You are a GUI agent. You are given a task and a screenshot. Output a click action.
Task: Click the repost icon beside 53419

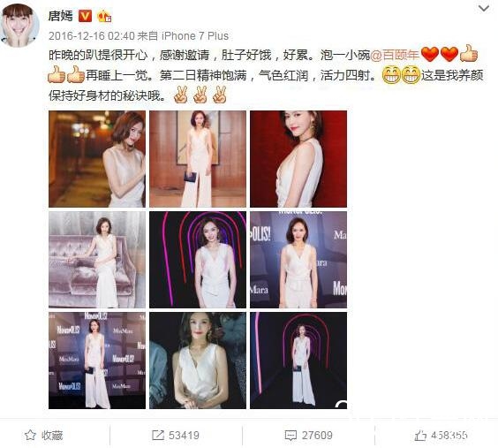(x=158, y=435)
